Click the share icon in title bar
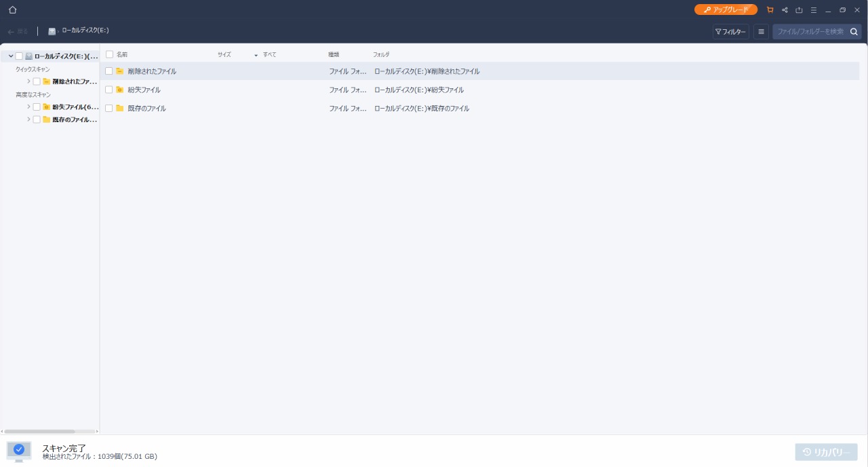 point(785,10)
